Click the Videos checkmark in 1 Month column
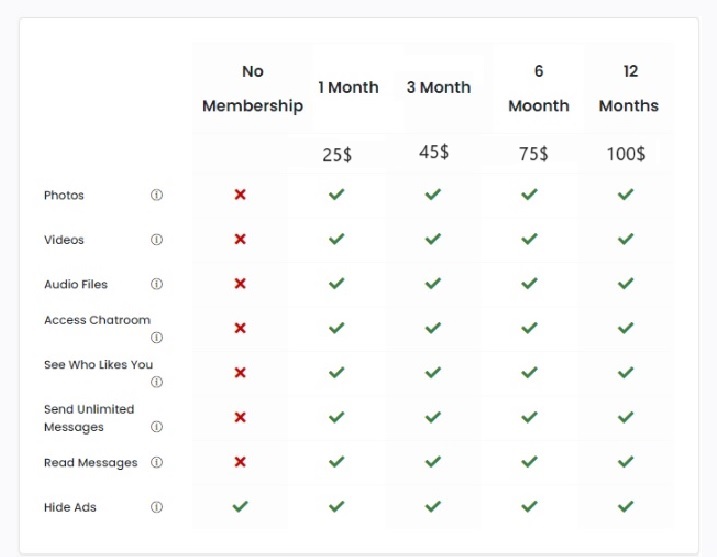 click(x=336, y=239)
